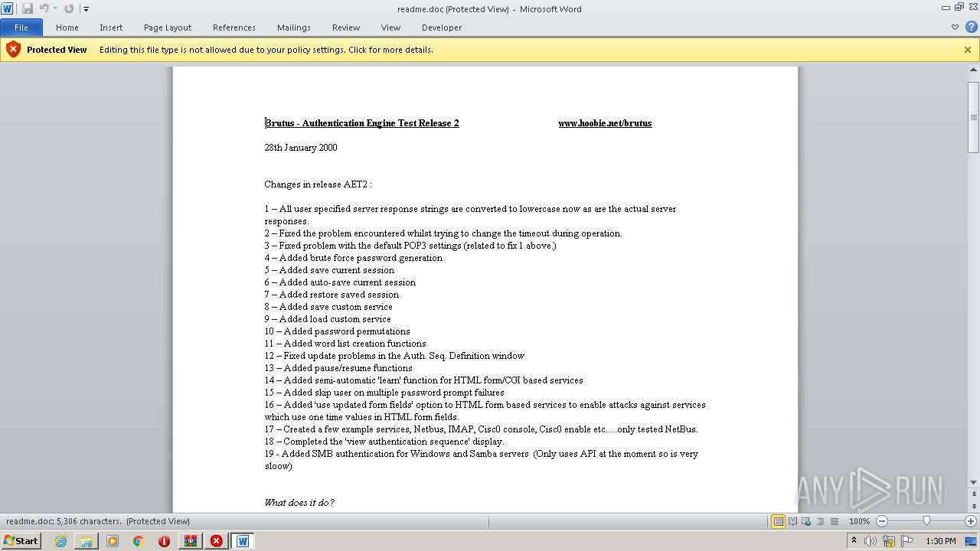Switch to Draft view
The height and width of the screenshot is (551, 980).
tap(834, 521)
